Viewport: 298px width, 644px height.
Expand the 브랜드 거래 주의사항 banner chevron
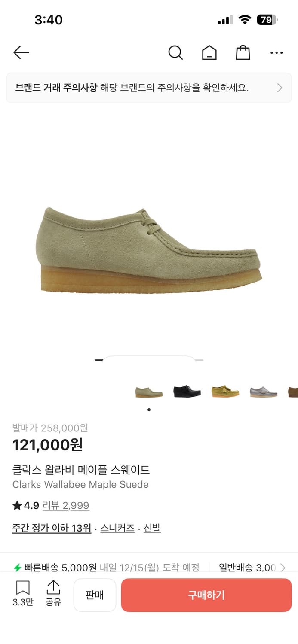pyautogui.click(x=280, y=88)
